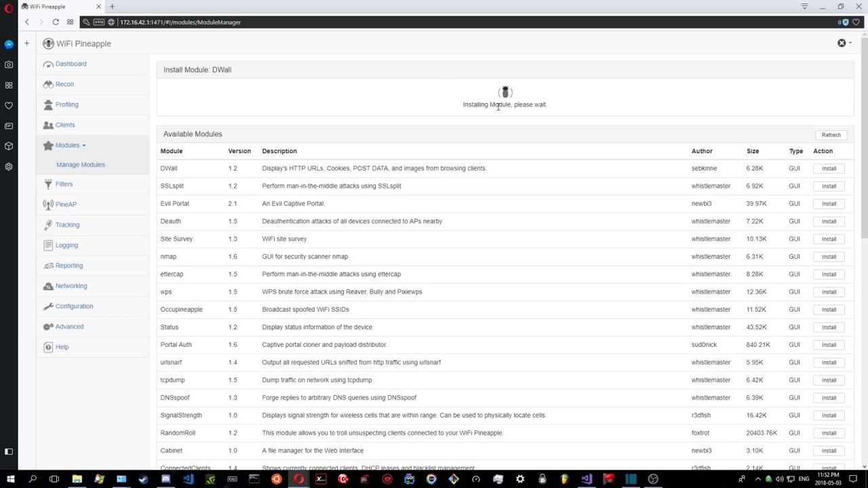The image size is (868, 488).
Task: Close the WiFi Pineapple tab
Action: pos(98,7)
